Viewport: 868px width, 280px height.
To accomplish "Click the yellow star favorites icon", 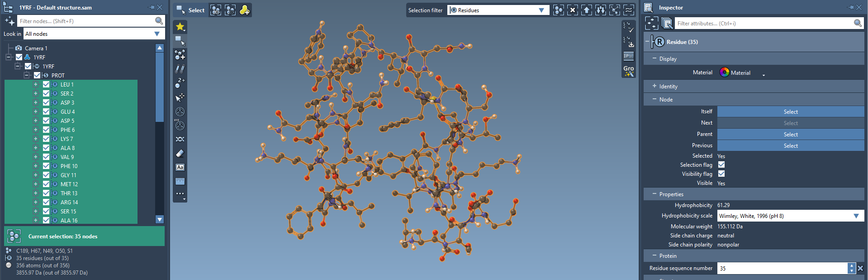I will coord(180,27).
